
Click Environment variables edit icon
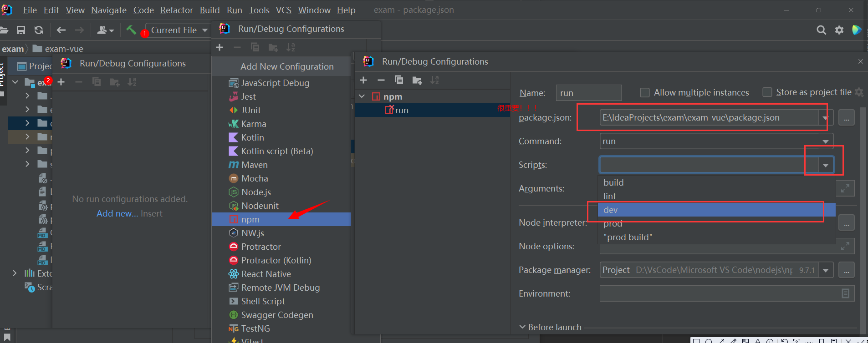coord(845,293)
